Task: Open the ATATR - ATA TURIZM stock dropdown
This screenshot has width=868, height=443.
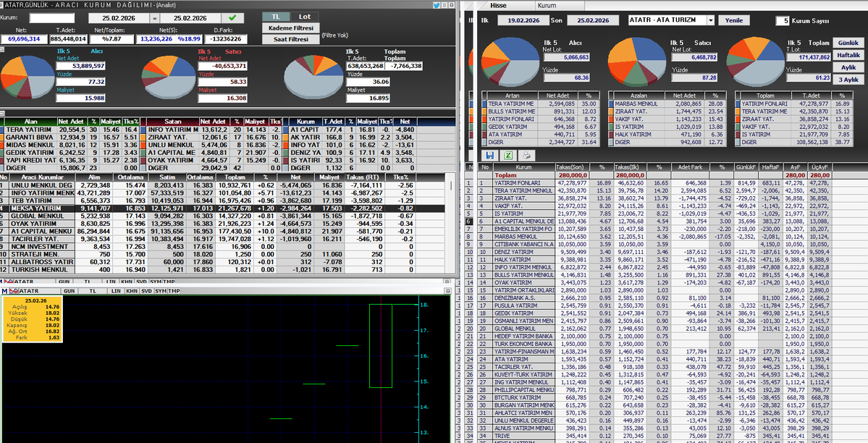Action: point(711,20)
